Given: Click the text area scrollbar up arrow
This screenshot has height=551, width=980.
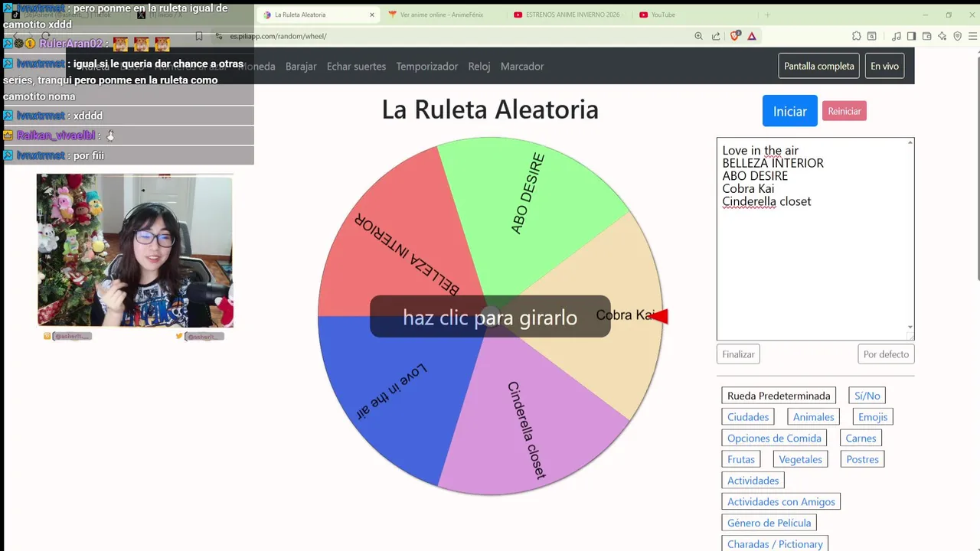Looking at the screenshot, I should click(x=910, y=142).
